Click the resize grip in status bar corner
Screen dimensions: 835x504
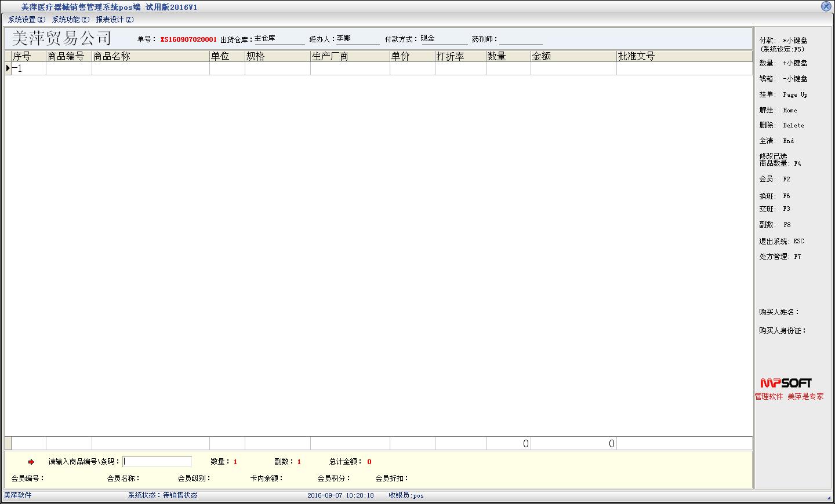[x=828, y=497]
